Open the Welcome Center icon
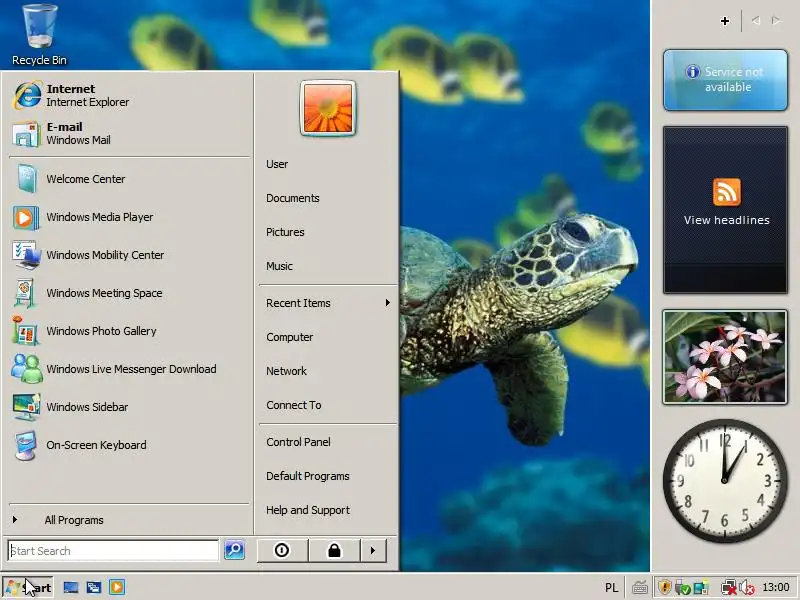The image size is (800, 600). point(26,179)
